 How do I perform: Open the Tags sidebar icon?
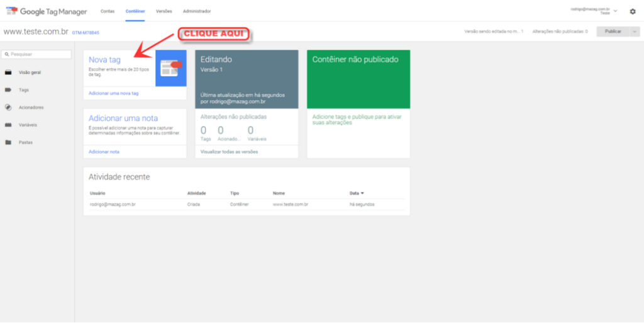point(8,89)
